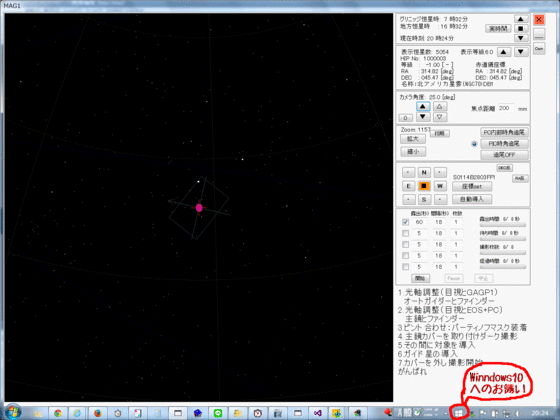Click the diagonal button between N and E
Viewport: 560px width, 420px height.
[408, 172]
